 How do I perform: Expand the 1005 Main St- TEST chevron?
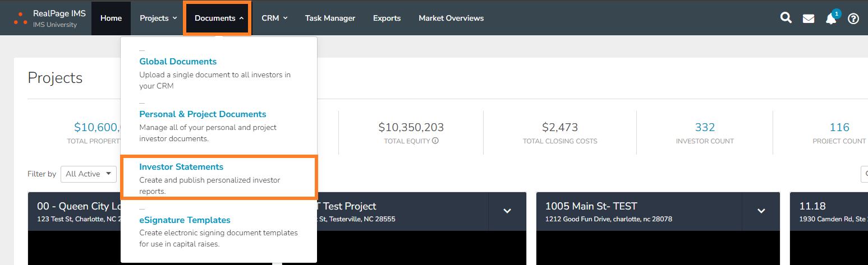click(761, 211)
